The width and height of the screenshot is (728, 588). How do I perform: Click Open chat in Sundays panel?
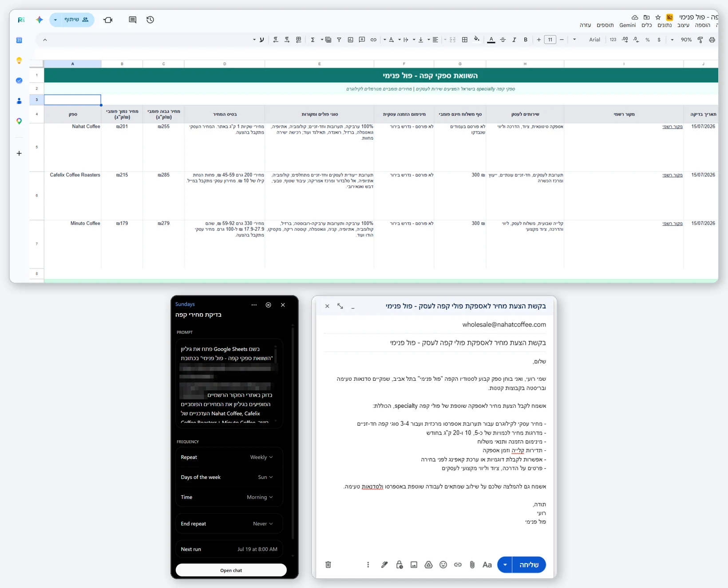tap(231, 570)
